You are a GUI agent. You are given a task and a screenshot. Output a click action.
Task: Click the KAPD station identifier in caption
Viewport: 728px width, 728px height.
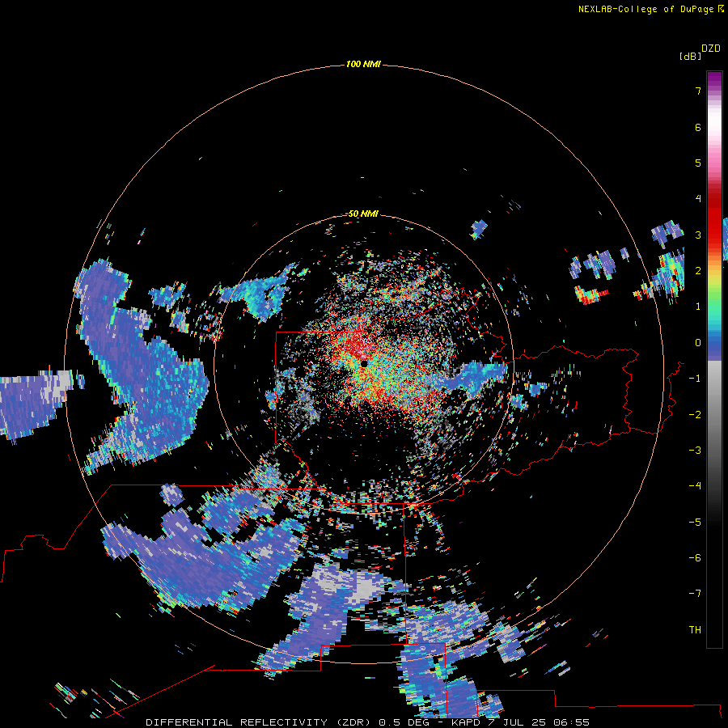[x=466, y=722]
